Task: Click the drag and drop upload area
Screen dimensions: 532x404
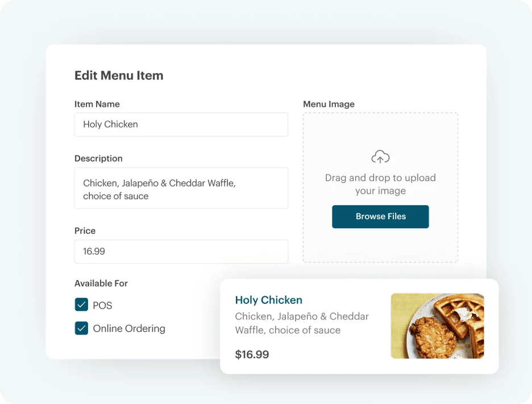Action: point(380,187)
